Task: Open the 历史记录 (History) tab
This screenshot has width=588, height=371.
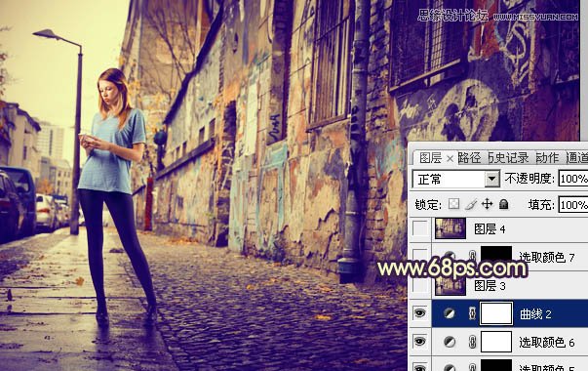Action: 508,158
